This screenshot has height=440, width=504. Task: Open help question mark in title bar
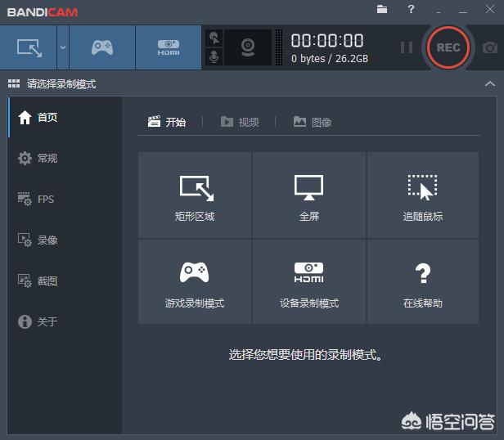[411, 9]
